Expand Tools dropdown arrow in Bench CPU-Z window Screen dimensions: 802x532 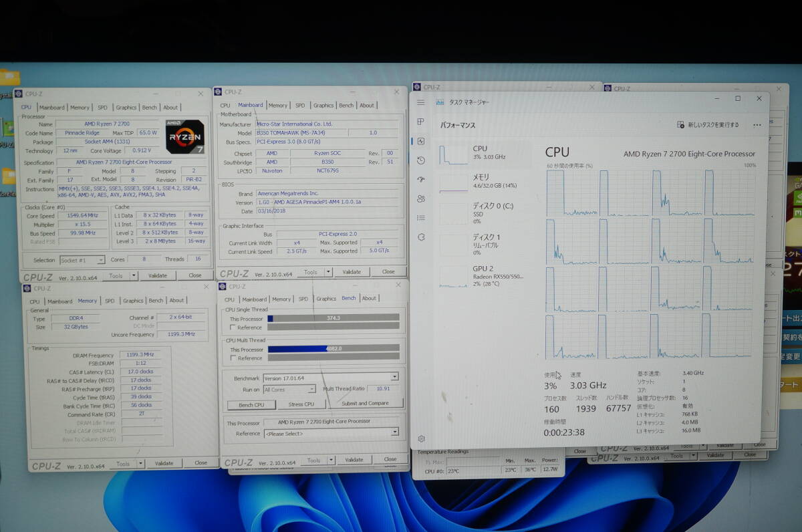[331, 460]
